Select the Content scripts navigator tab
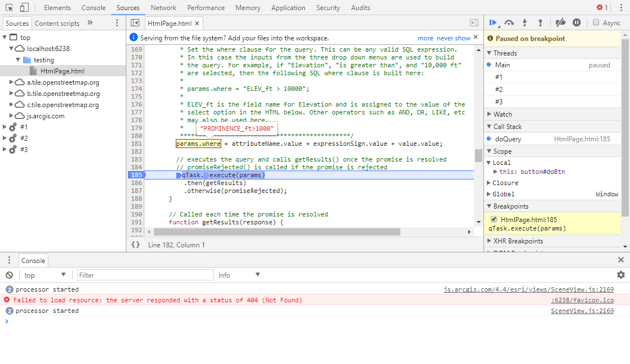 click(x=57, y=24)
